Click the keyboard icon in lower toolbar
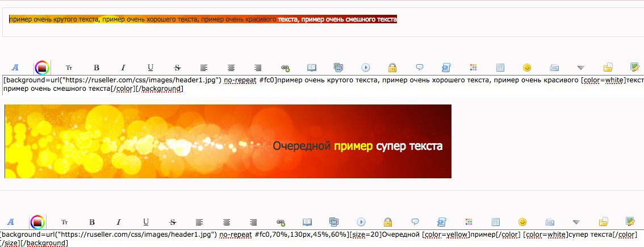The width and height of the screenshot is (644, 247). click(550, 222)
